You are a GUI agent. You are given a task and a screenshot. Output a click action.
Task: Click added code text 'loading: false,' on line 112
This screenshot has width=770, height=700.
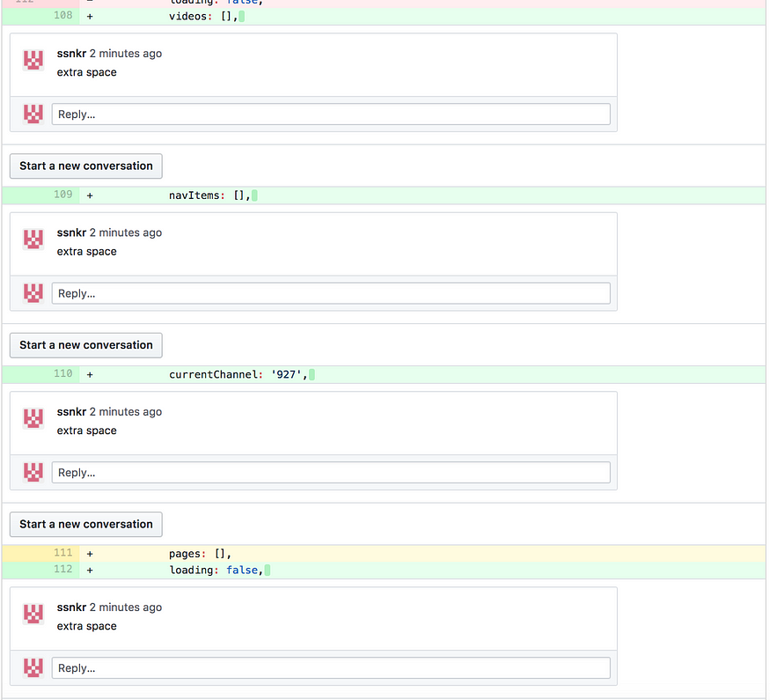click(216, 570)
